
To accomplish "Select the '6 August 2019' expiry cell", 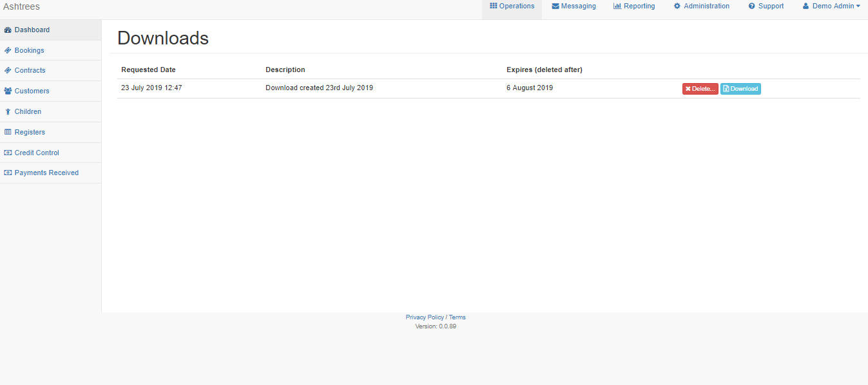I will (x=530, y=88).
